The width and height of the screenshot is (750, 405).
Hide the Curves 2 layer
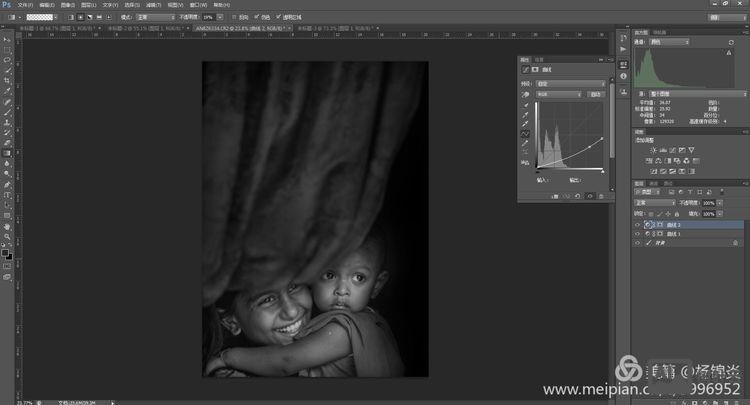pos(638,225)
